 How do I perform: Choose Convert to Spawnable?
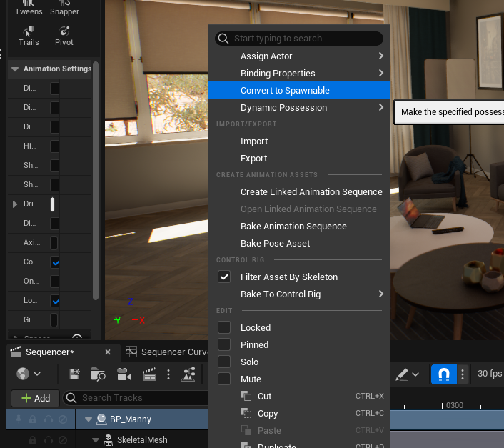[299, 90]
